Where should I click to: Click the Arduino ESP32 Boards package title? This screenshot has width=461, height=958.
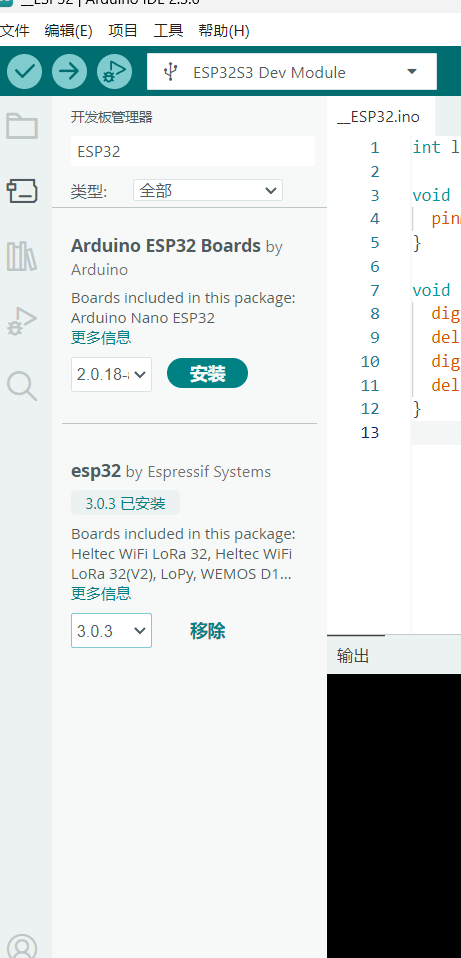click(165, 246)
